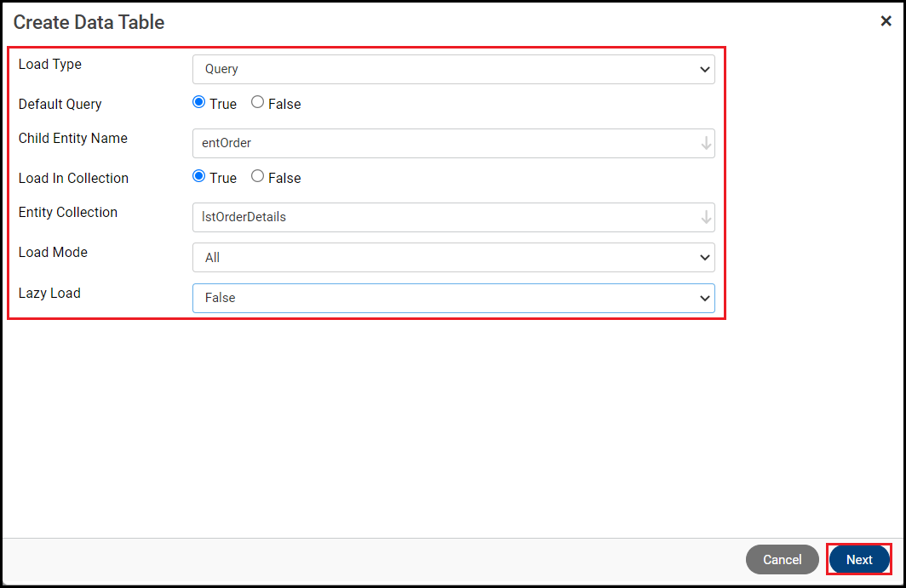Viewport: 906px width, 588px height.
Task: Click the Create Data Table title
Action: pyautogui.click(x=89, y=22)
